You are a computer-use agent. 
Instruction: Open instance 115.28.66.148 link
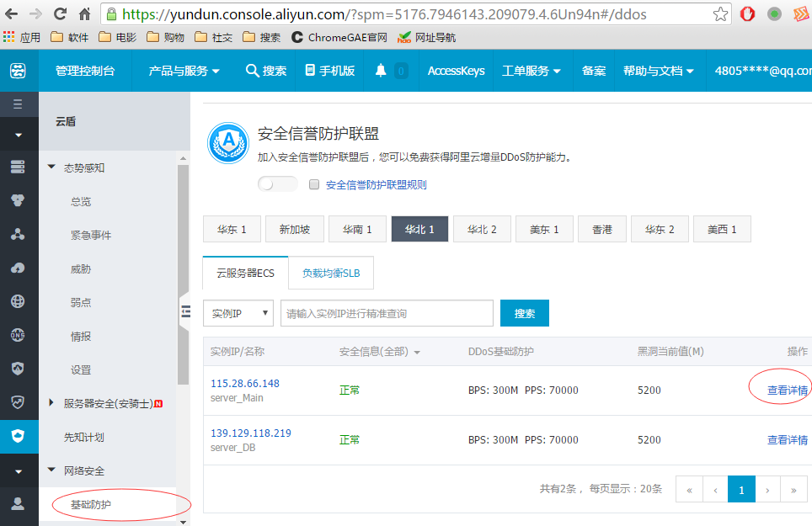tap(245, 383)
